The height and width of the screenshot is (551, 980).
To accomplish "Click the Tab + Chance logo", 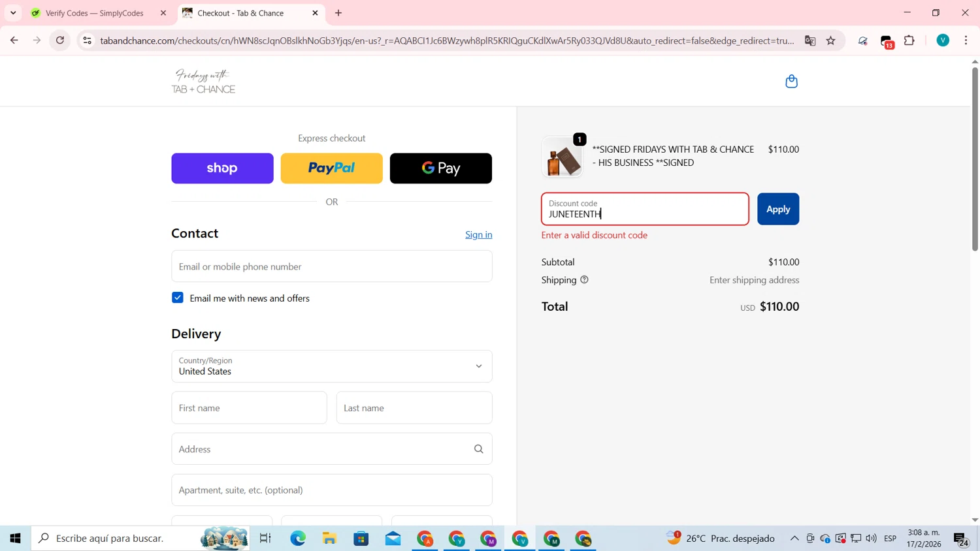I will pos(203,82).
